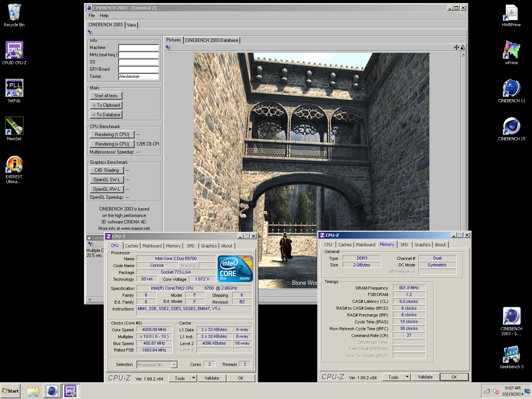This screenshot has height=399, width=532.
Task: Launch Geekbench 3 desktop shortcut
Action: coord(511,357)
